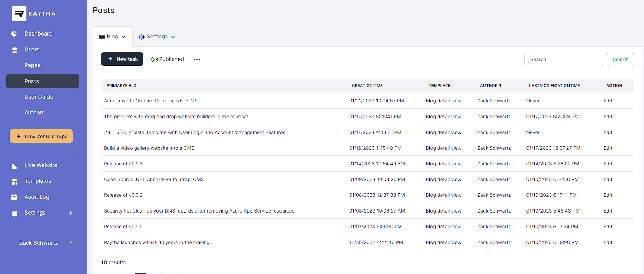Click the sidebar Settings gear icon
This screenshot has width=644, height=274.
tap(14, 214)
